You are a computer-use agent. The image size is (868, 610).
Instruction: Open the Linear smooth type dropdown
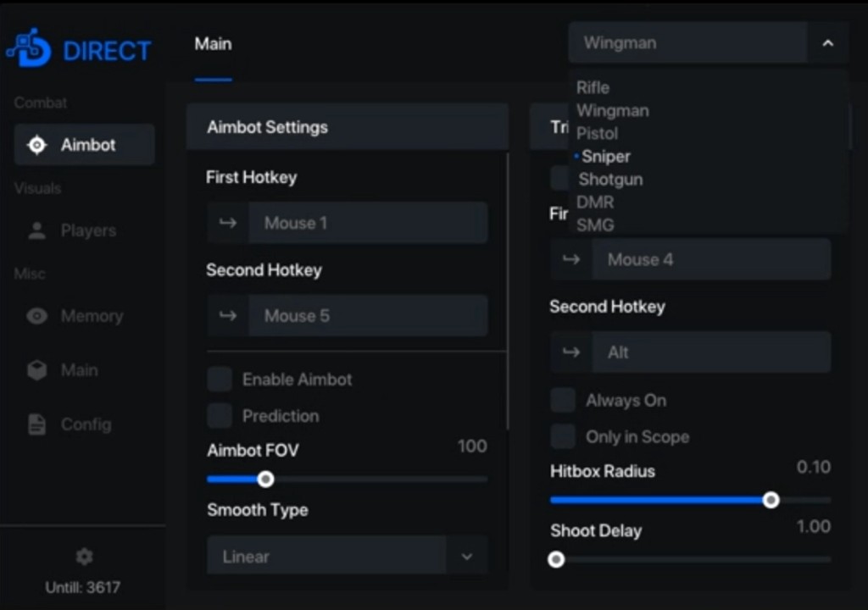point(466,557)
